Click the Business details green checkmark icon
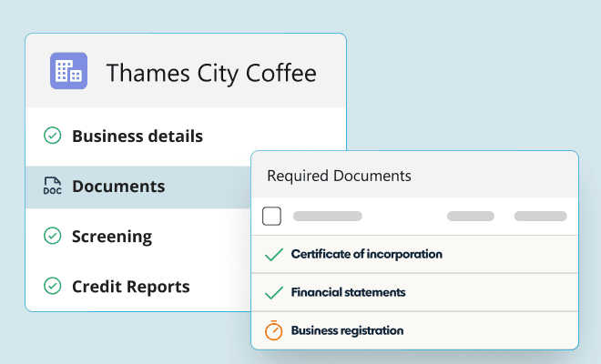The width and height of the screenshot is (601, 364). point(53,136)
